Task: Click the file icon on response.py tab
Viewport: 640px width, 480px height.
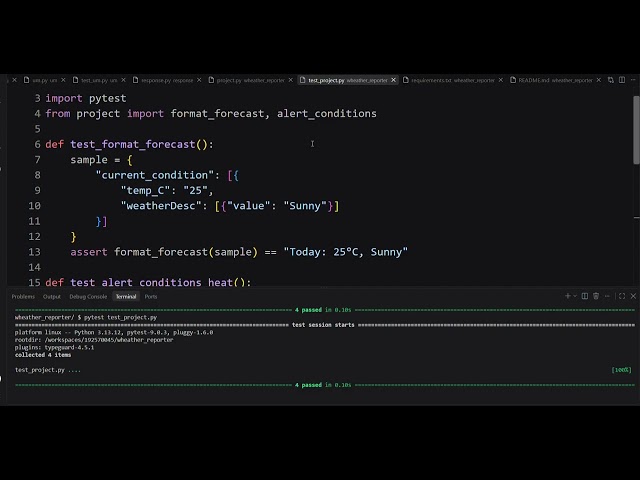Action: [136, 80]
